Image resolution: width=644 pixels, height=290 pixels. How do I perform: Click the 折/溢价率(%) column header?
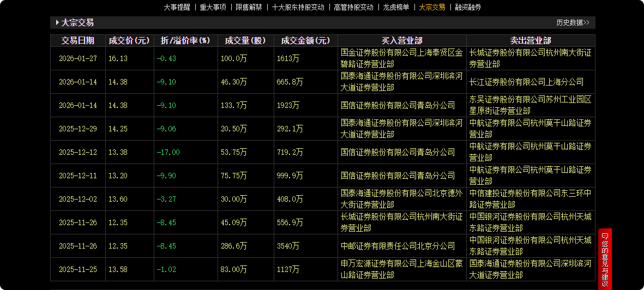click(185, 40)
